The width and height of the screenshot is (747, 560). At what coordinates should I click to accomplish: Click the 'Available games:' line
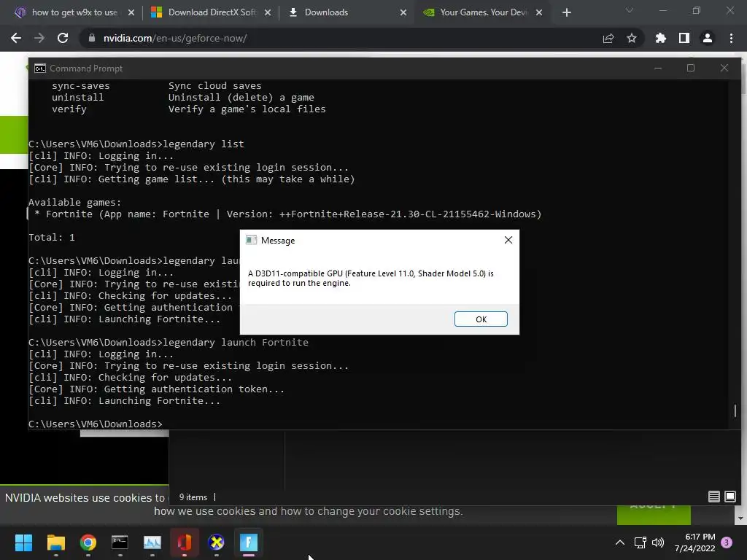pyautogui.click(x=75, y=203)
